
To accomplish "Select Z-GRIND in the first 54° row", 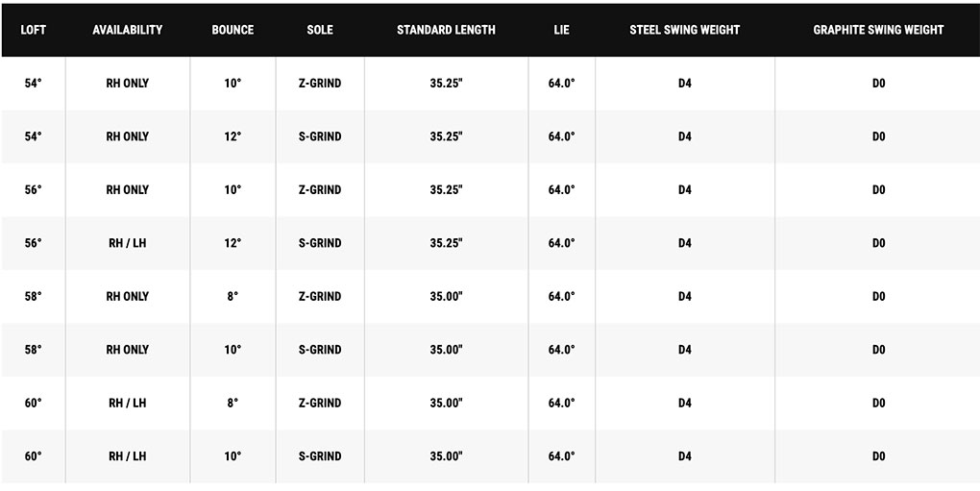I will [x=320, y=84].
